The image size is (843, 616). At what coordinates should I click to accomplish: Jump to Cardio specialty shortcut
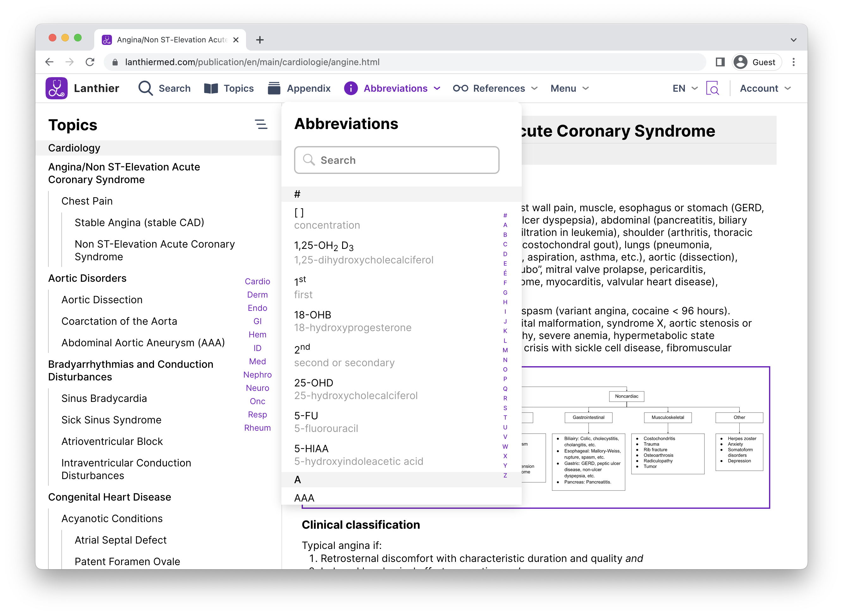(x=257, y=281)
